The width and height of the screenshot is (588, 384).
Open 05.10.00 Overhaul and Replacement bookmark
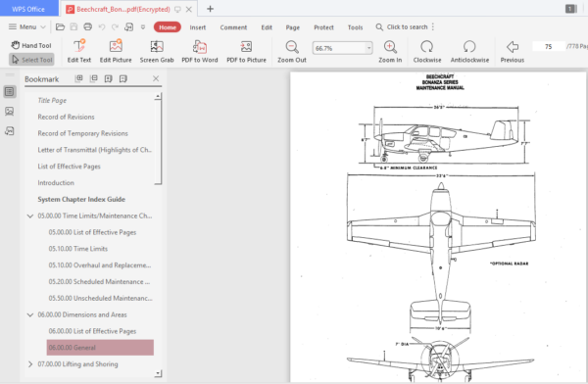(x=100, y=265)
